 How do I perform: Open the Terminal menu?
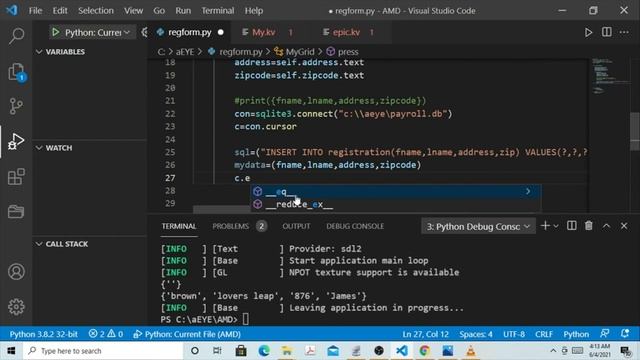(x=218, y=11)
